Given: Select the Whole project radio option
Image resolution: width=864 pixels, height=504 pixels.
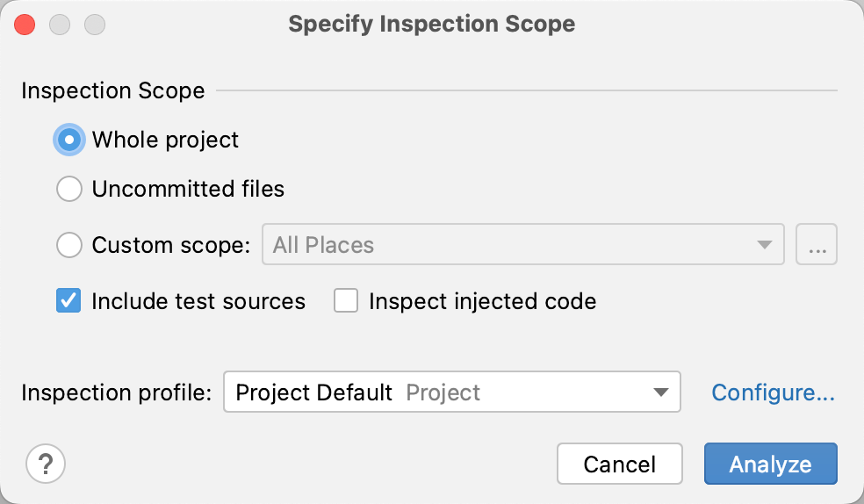Looking at the screenshot, I should (x=69, y=140).
